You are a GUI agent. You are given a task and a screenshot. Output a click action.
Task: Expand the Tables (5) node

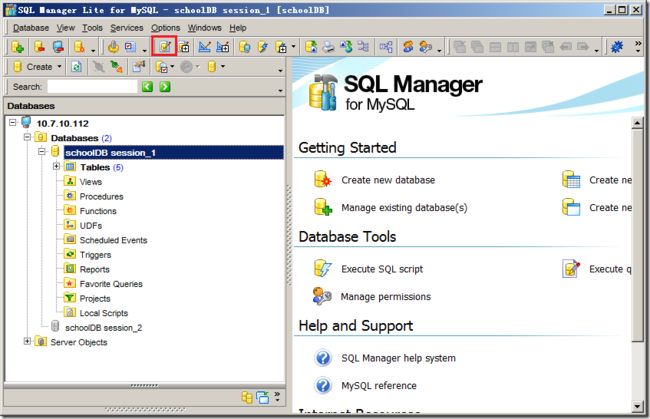pyautogui.click(x=56, y=167)
